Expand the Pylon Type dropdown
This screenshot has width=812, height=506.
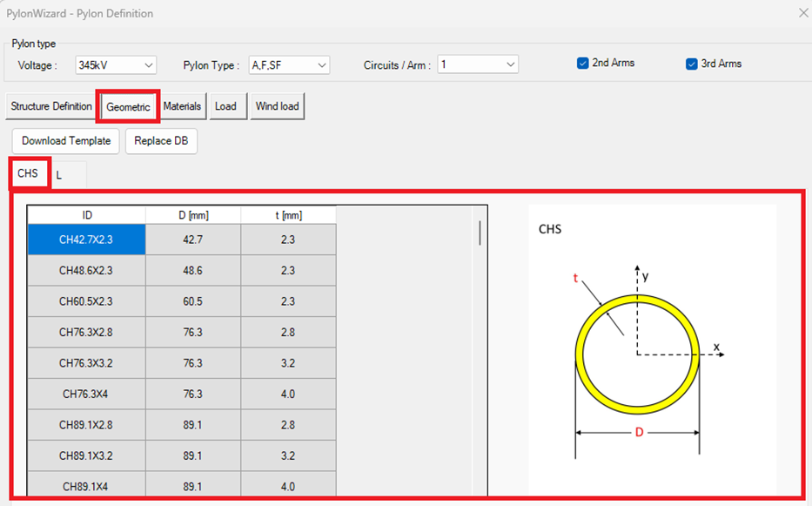289,65
